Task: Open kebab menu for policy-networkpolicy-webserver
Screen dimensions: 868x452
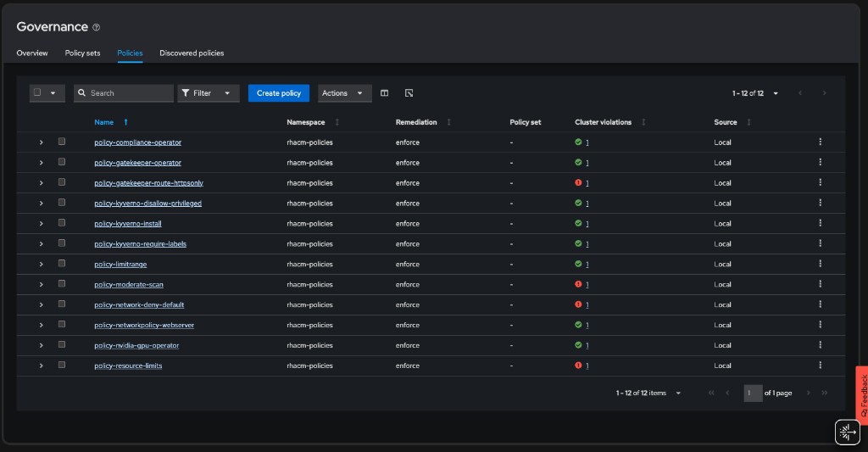Action: [x=820, y=325]
